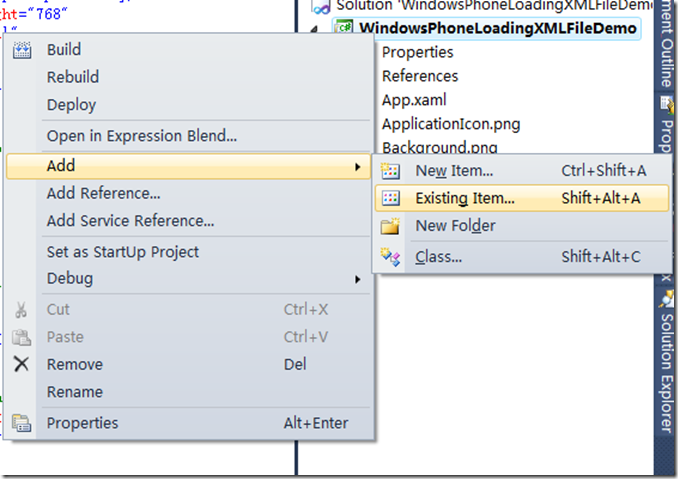The width and height of the screenshot is (678, 479).
Task: Select WindowsPhoneLoadingXMLFileDemo project in Solution Explorer
Action: (497, 28)
